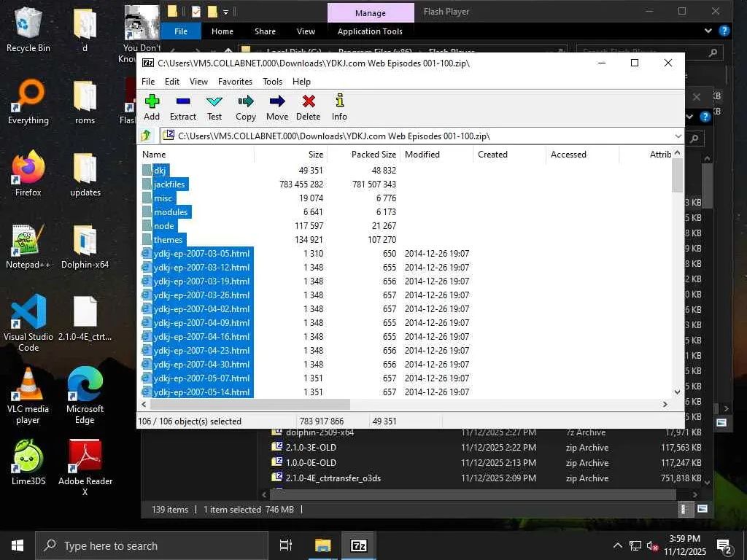Select the 2.1.0-4E_ctrt file on desktop
747x560 pixels.
pyautogui.click(x=85, y=319)
